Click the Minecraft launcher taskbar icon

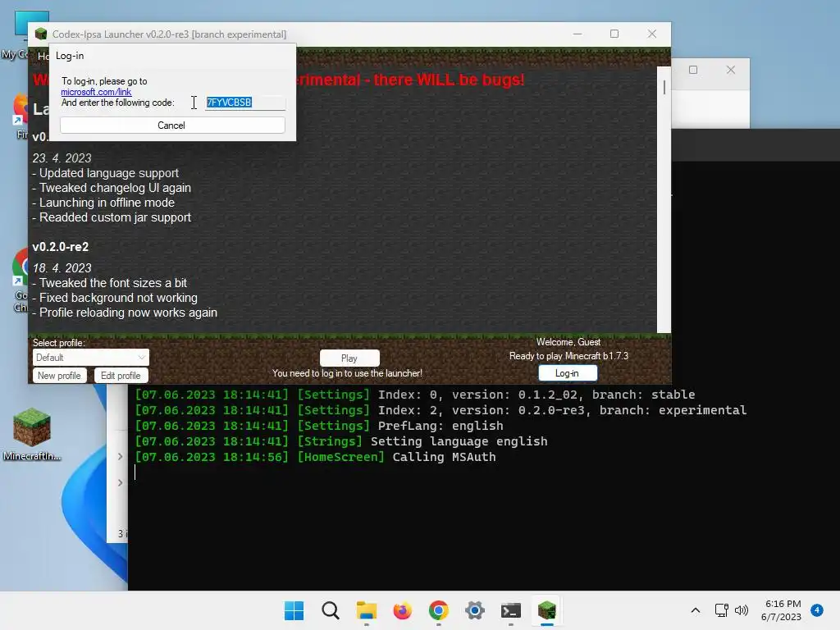[x=546, y=610]
